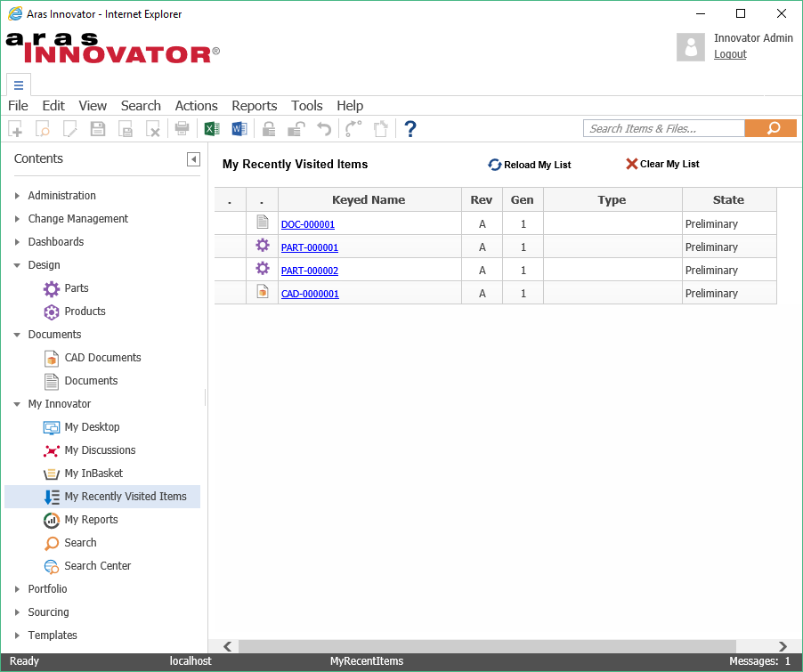Toggle the hamburger menu tab icon

(19, 85)
